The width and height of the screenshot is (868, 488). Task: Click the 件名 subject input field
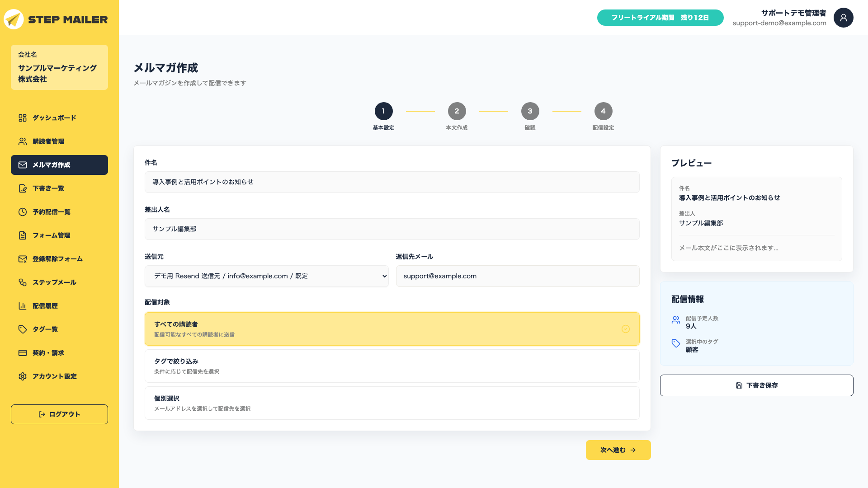point(392,182)
